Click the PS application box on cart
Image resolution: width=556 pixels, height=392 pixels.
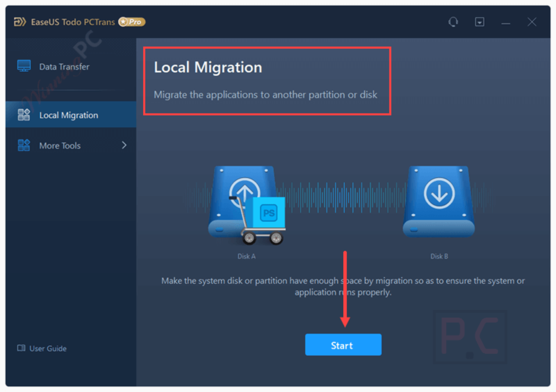(269, 212)
